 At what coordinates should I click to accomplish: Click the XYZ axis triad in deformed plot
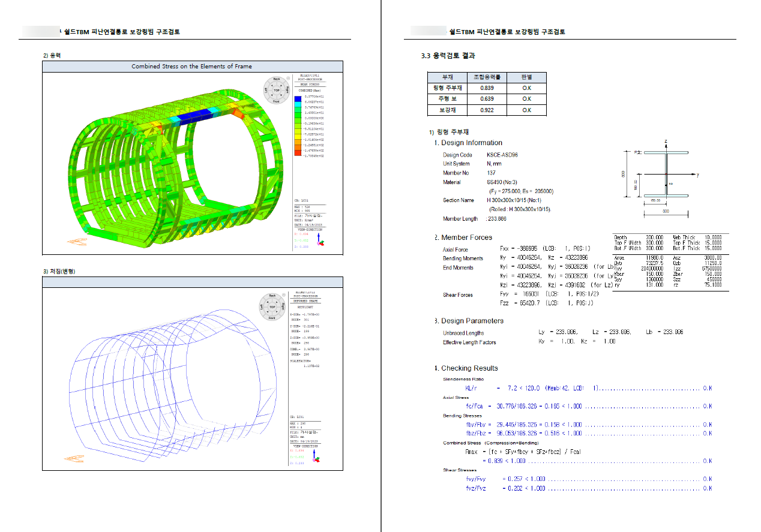click(x=319, y=456)
